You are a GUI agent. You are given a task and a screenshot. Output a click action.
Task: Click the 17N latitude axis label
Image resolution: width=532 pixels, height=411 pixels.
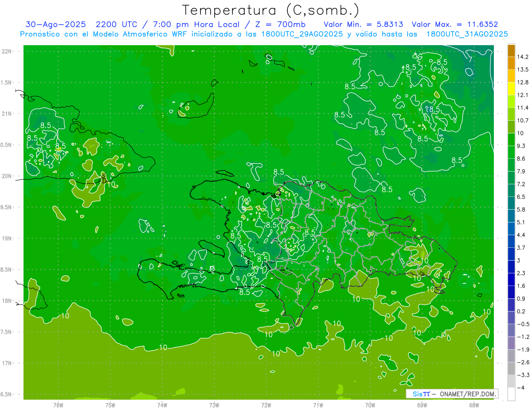click(x=7, y=364)
